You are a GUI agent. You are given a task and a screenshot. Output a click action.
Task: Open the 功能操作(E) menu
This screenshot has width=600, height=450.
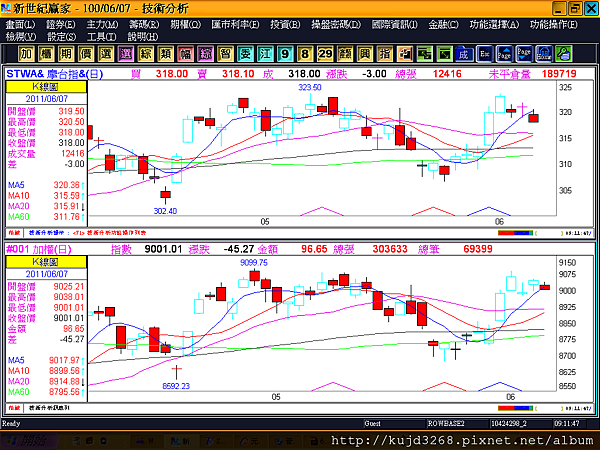point(554,24)
